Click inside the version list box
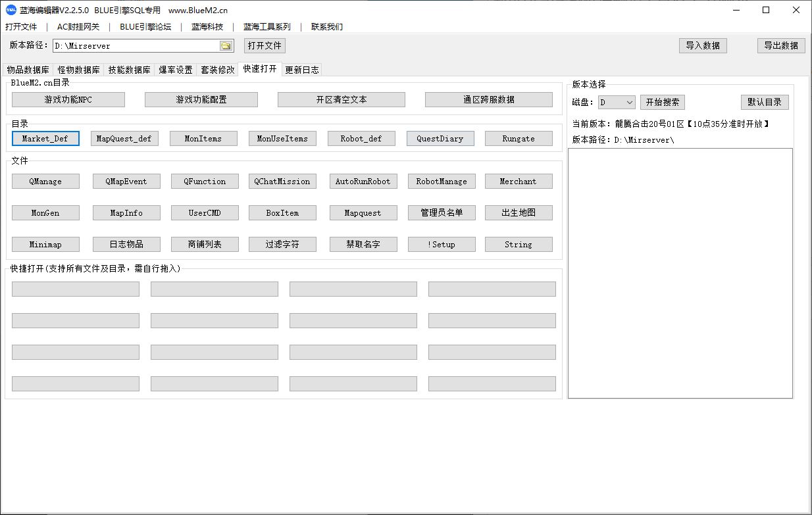The height and width of the screenshot is (515, 812). point(680,273)
